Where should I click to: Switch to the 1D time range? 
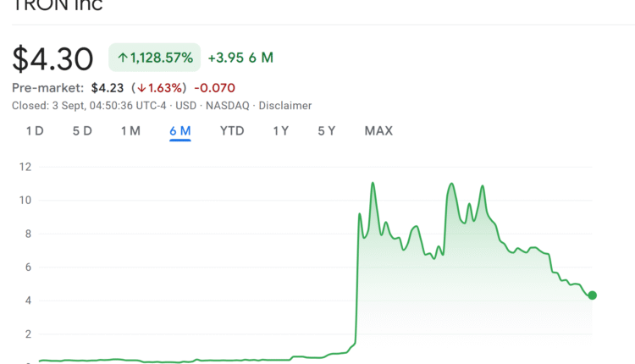pyautogui.click(x=35, y=131)
